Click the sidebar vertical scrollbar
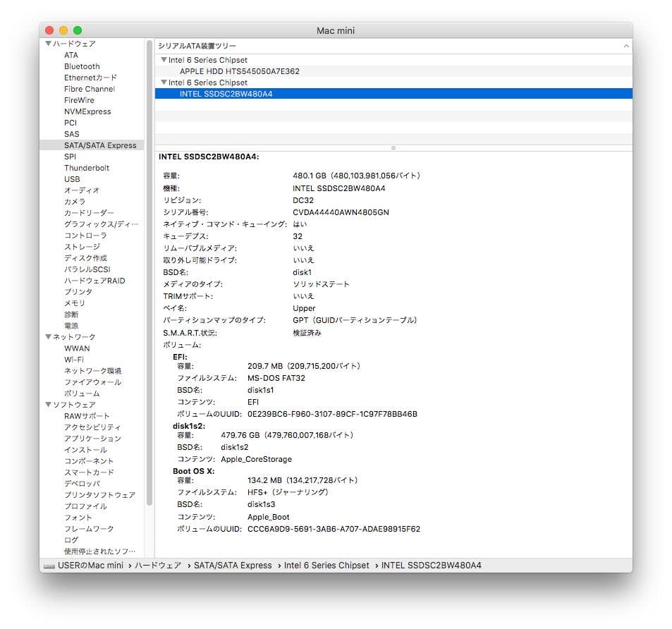 click(149, 273)
